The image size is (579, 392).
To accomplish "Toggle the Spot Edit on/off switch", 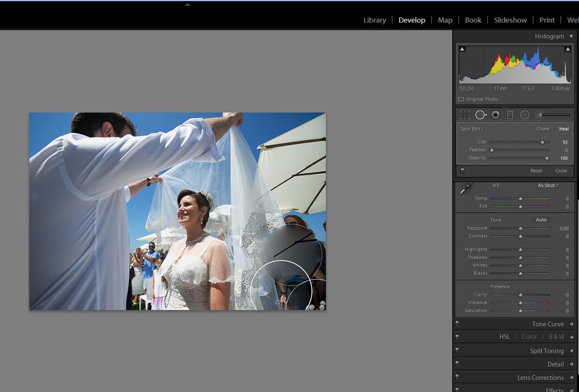I will (x=462, y=170).
